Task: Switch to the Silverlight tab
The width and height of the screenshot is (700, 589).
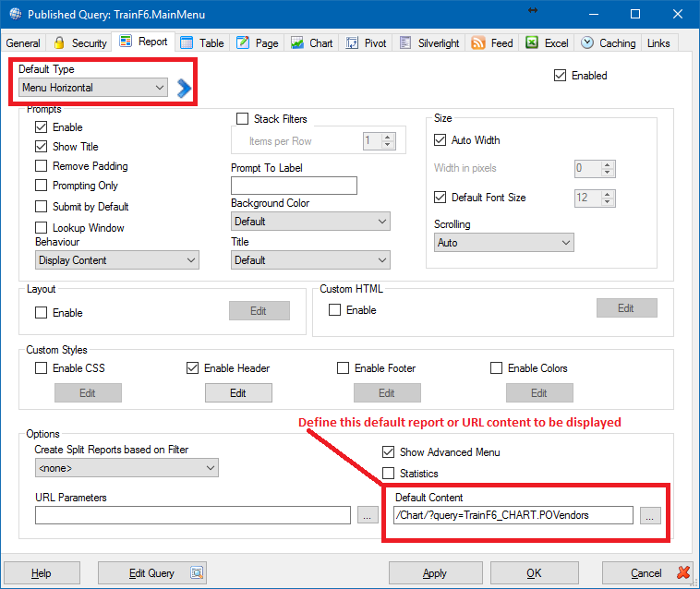Action: 429,42
